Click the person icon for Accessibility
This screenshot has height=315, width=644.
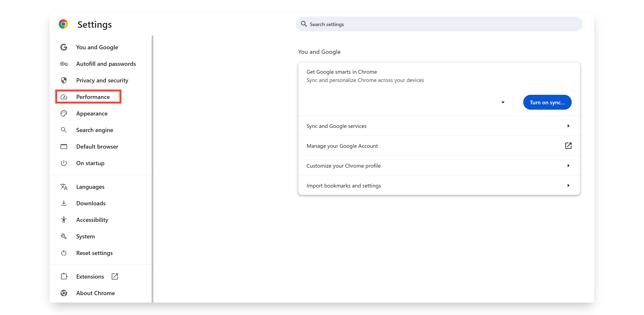pos(64,220)
